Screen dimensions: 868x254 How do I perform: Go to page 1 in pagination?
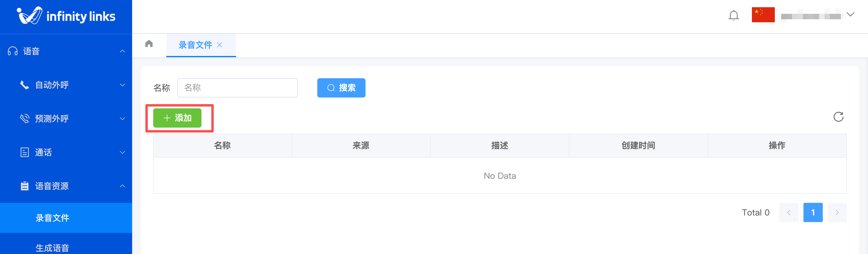813,212
